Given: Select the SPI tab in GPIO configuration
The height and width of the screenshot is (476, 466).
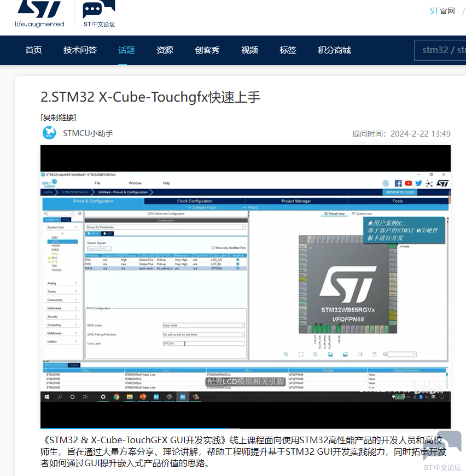Looking at the screenshot, I should [x=108, y=233].
